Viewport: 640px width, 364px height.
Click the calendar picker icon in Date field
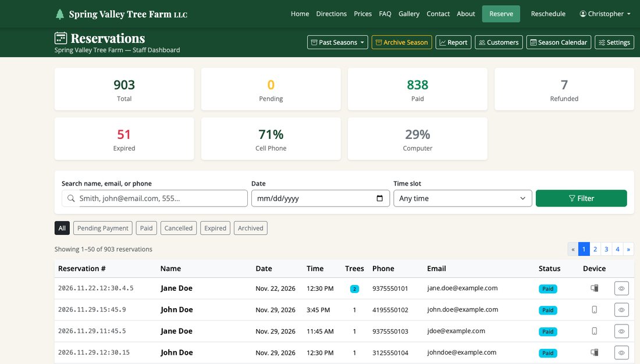[379, 198]
